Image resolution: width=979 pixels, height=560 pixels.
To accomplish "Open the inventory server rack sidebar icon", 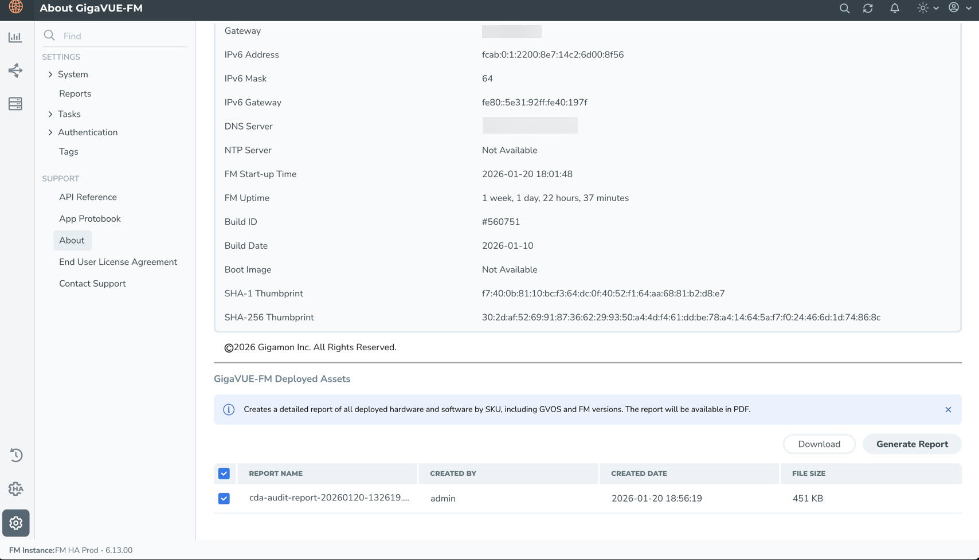I will (15, 104).
